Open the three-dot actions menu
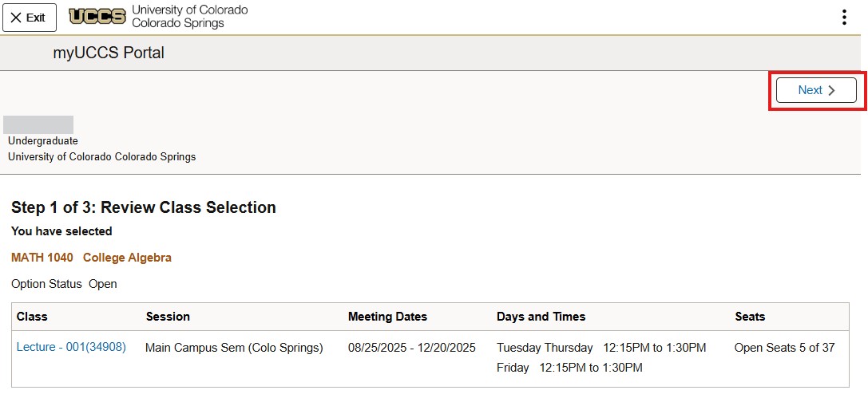 pyautogui.click(x=844, y=18)
